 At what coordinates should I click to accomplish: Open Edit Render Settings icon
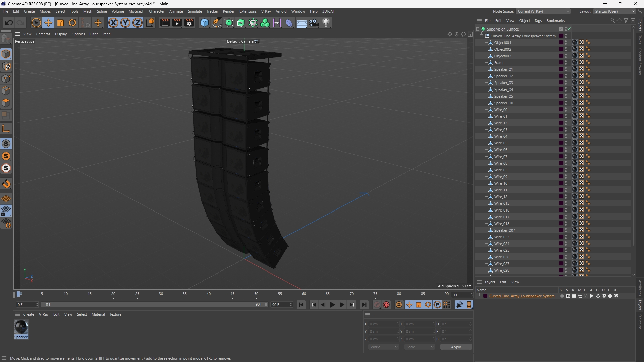pyautogui.click(x=190, y=23)
